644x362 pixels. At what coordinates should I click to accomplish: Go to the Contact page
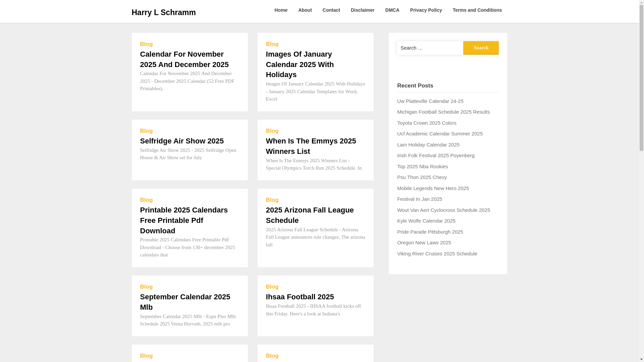tap(331, 10)
